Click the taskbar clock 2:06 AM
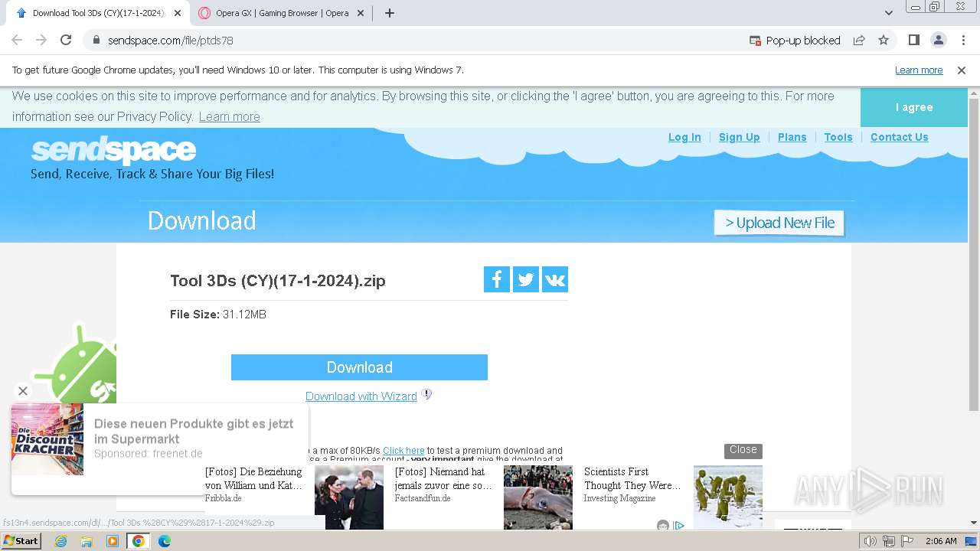 (941, 541)
